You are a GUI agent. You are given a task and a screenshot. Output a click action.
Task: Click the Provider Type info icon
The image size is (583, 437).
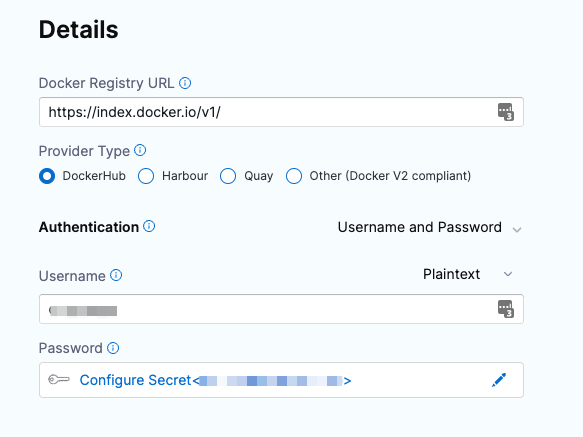click(140, 151)
